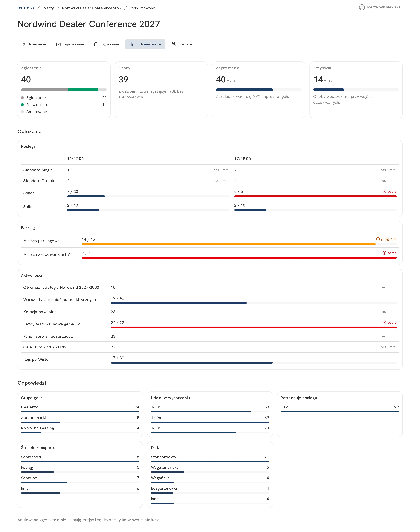
Task: Click the Nordwind Leasing group row
Action: click(x=80, y=429)
